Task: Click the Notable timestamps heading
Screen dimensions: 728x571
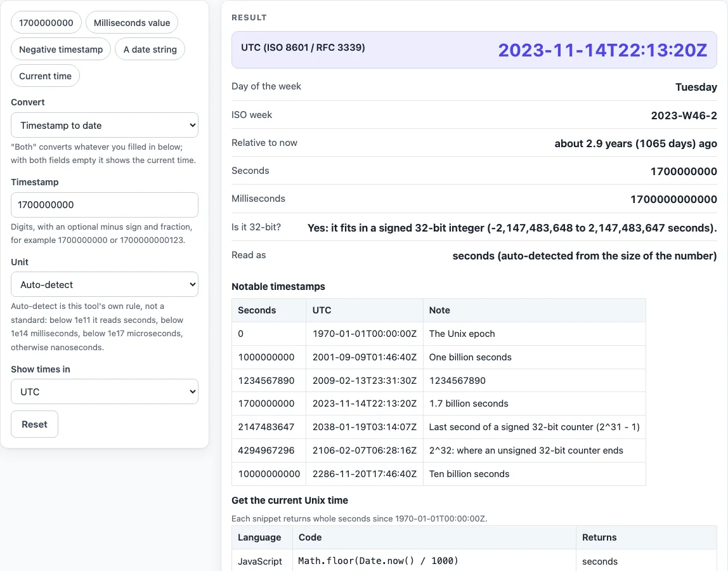Action: pyautogui.click(x=278, y=287)
